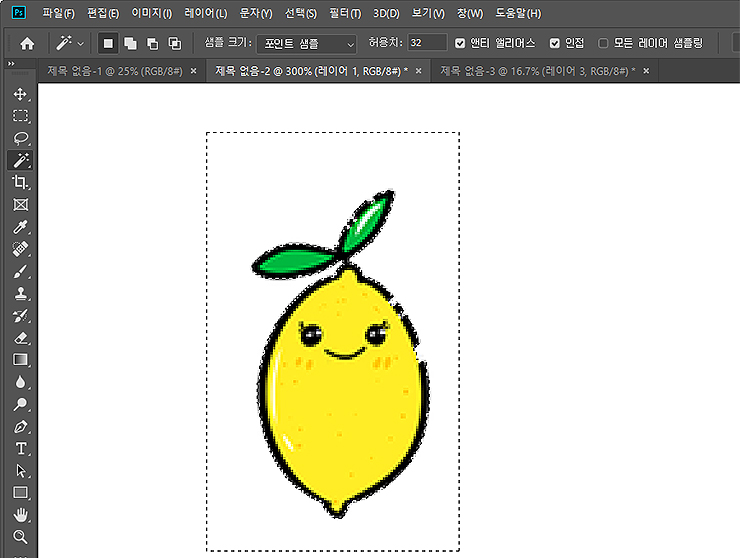Open the 샘플 크기 dropdown
The width and height of the screenshot is (740, 558).
307,44
